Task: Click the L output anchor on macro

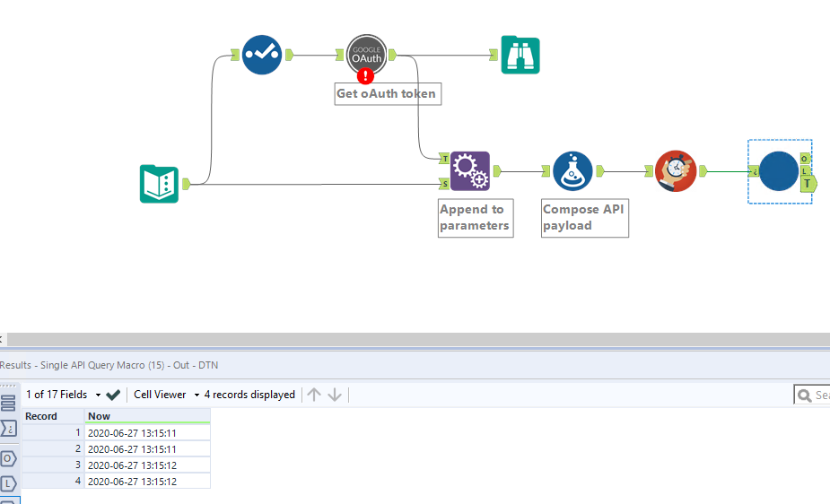Action: pyautogui.click(x=805, y=170)
